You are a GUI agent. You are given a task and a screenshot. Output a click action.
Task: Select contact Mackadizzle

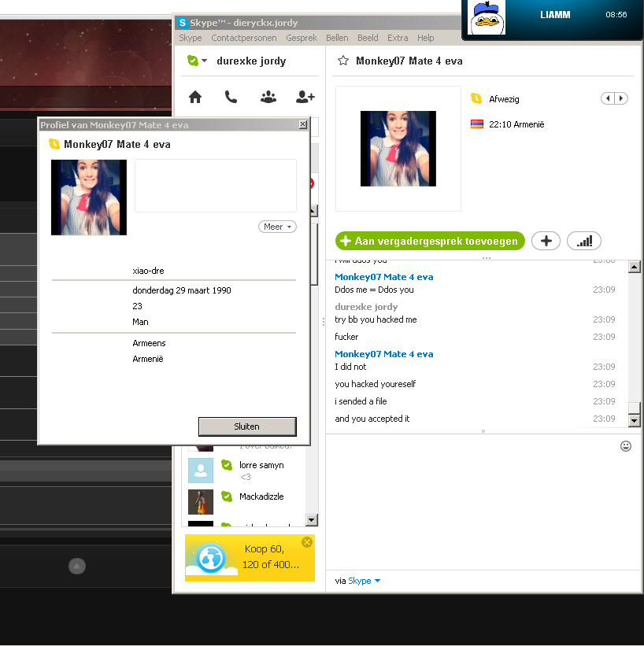246,501
